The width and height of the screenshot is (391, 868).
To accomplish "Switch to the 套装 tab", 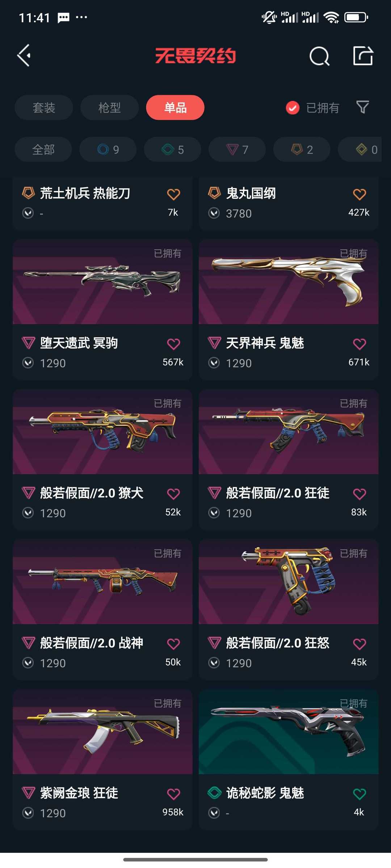I will [x=44, y=107].
